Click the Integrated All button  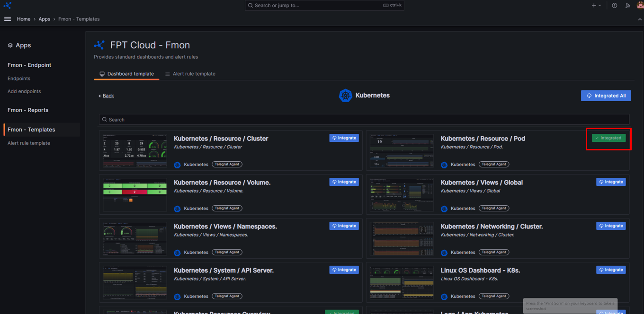[x=606, y=96]
